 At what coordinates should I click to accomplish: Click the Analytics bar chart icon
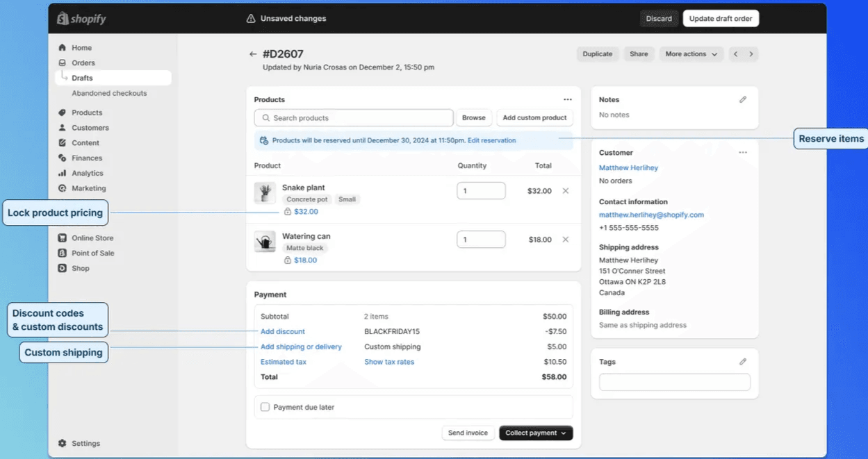pos(63,174)
